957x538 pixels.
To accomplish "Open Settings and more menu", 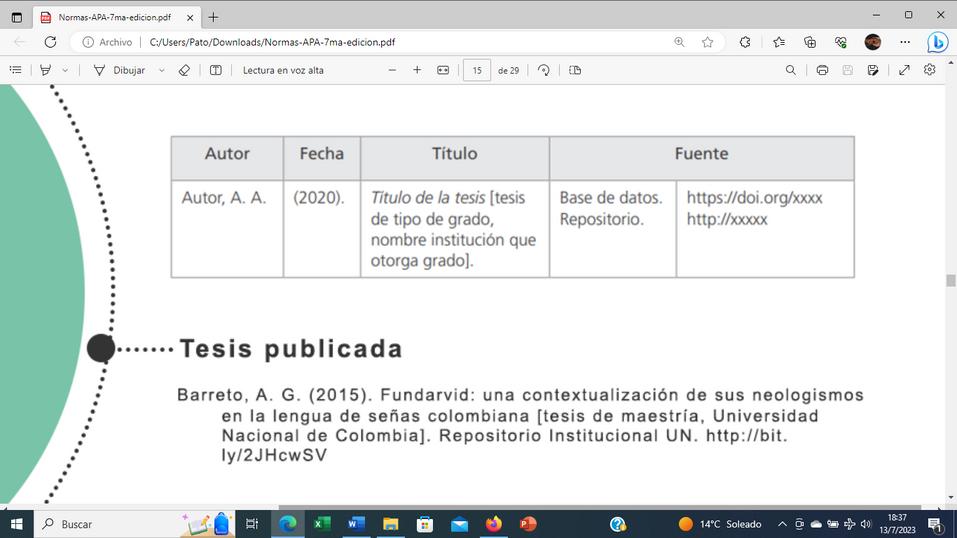I will pyautogui.click(x=905, y=42).
